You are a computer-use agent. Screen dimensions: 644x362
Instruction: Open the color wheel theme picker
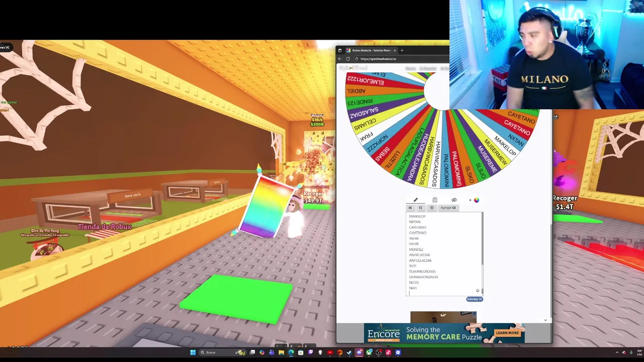coord(476,200)
